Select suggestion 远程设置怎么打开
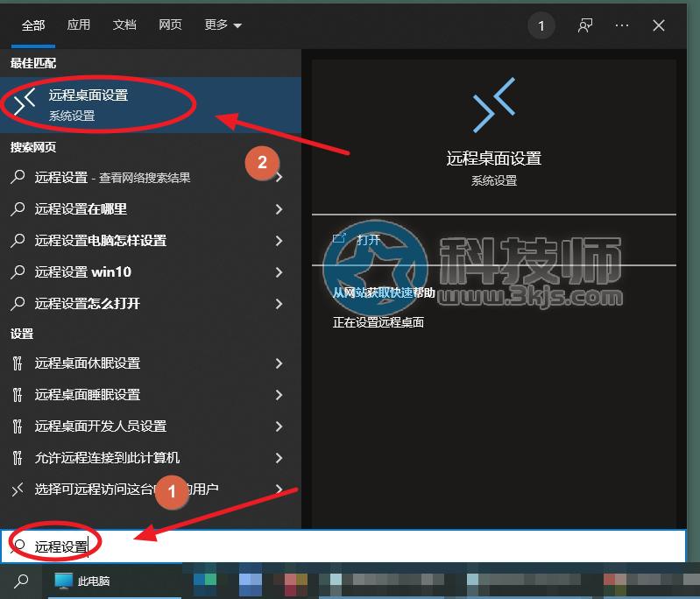This screenshot has height=599, width=700. coord(151,304)
